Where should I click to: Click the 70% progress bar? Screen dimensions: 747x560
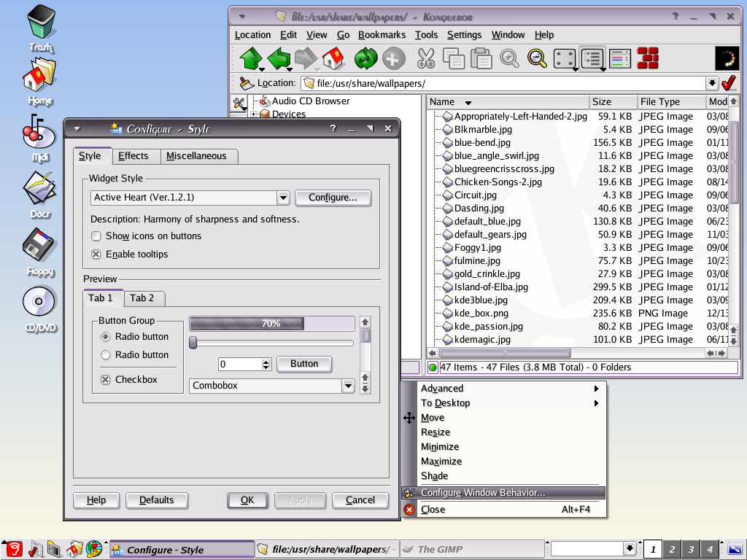pyautogui.click(x=271, y=324)
